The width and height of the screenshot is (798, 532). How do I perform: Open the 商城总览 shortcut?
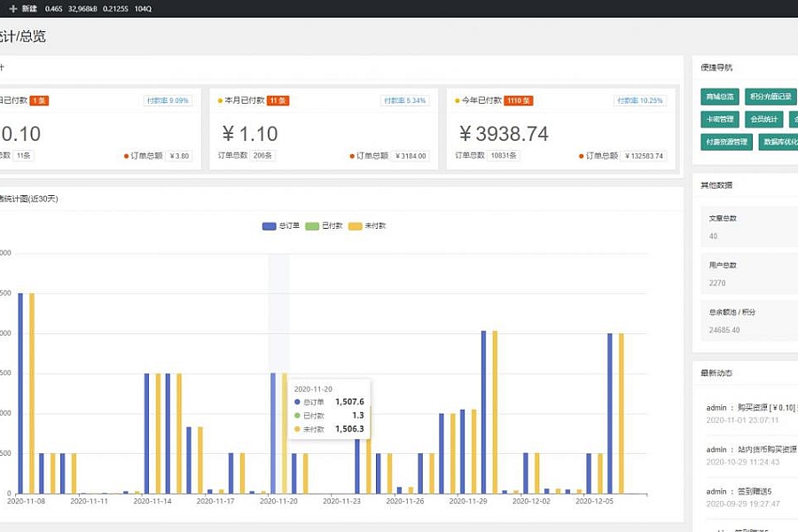click(720, 97)
